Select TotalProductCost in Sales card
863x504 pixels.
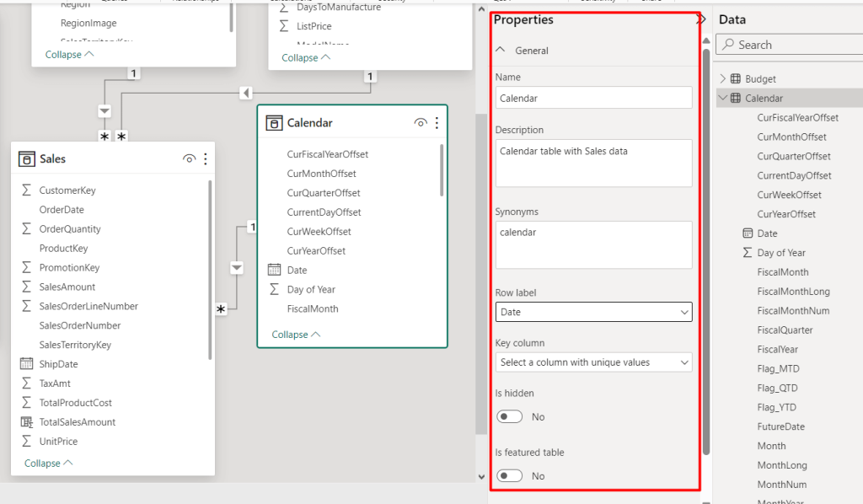coord(75,403)
